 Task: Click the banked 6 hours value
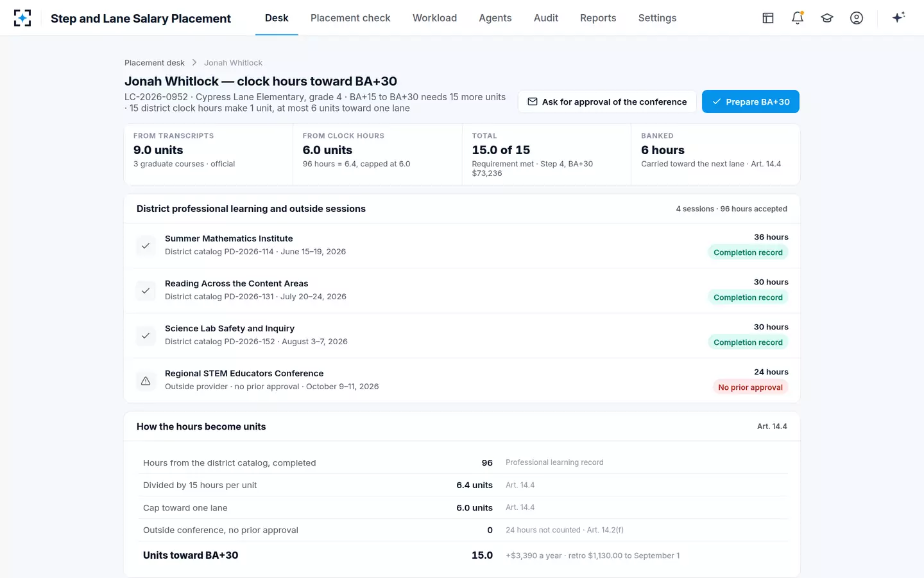coord(663,150)
